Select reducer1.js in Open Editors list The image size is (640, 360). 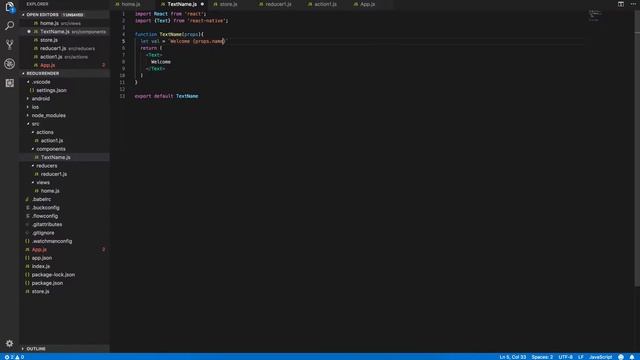[64, 48]
